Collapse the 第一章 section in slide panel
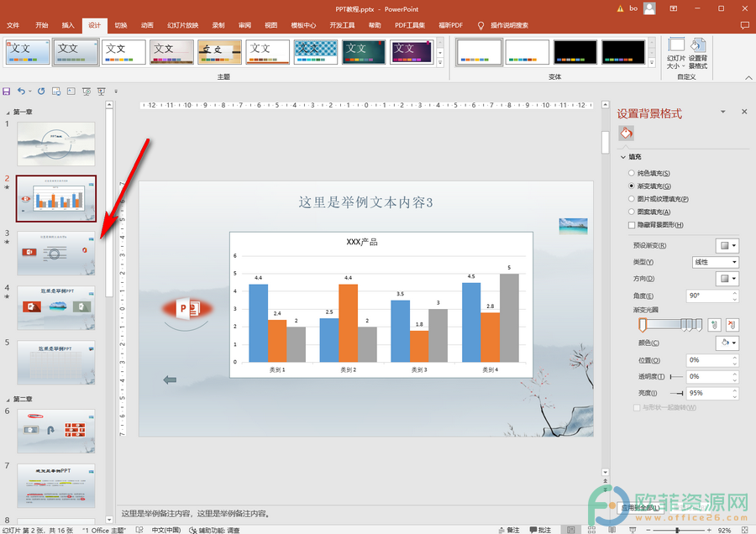This screenshot has width=756, height=534. click(x=8, y=113)
